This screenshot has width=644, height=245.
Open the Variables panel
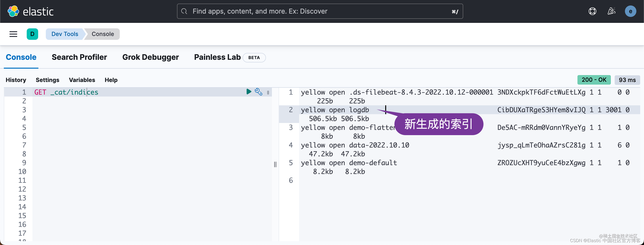[x=82, y=80]
